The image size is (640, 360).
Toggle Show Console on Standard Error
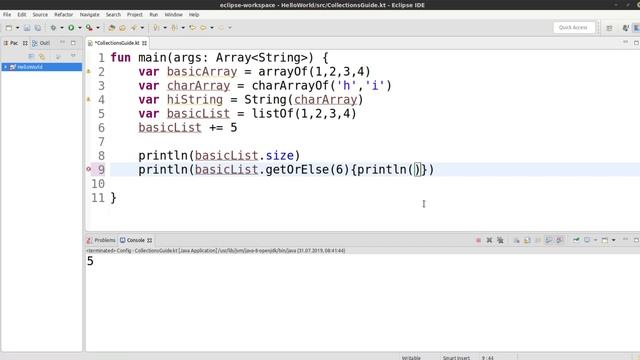click(x=560, y=240)
